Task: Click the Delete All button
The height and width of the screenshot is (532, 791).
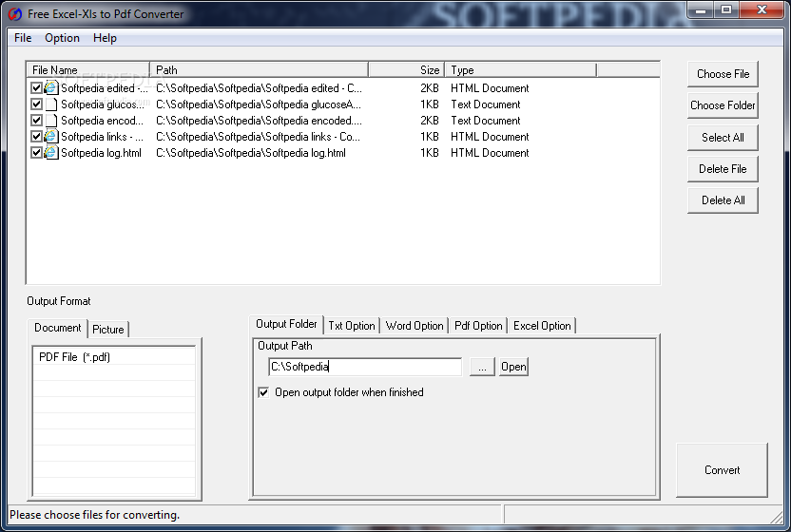Action: [x=723, y=200]
